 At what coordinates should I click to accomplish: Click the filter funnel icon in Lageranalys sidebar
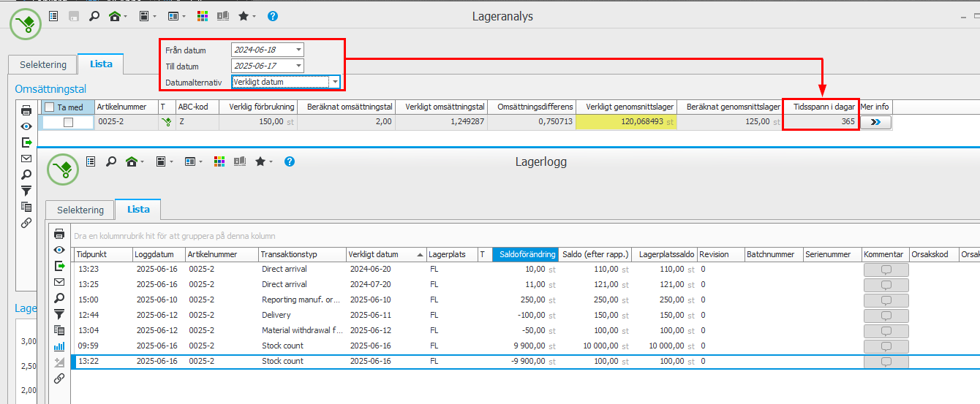point(26,191)
